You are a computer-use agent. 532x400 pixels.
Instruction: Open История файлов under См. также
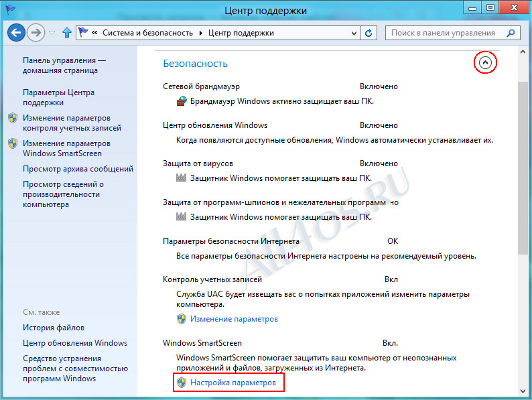54,328
